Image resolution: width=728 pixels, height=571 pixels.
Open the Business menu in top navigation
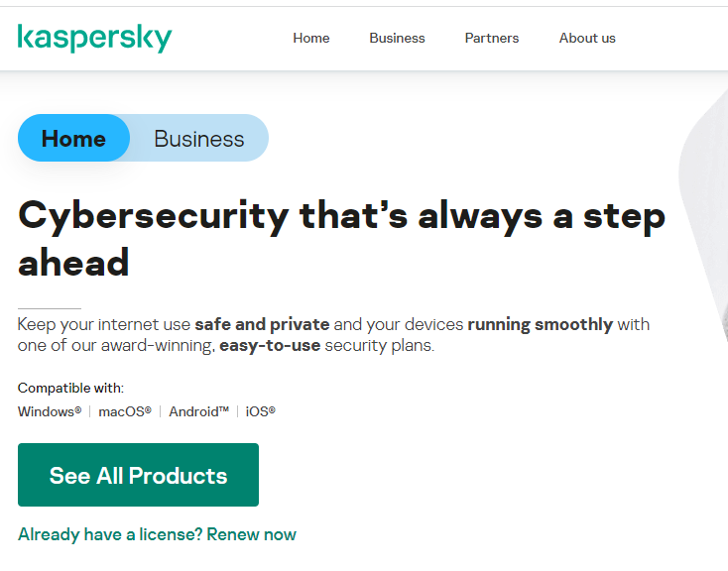click(397, 39)
